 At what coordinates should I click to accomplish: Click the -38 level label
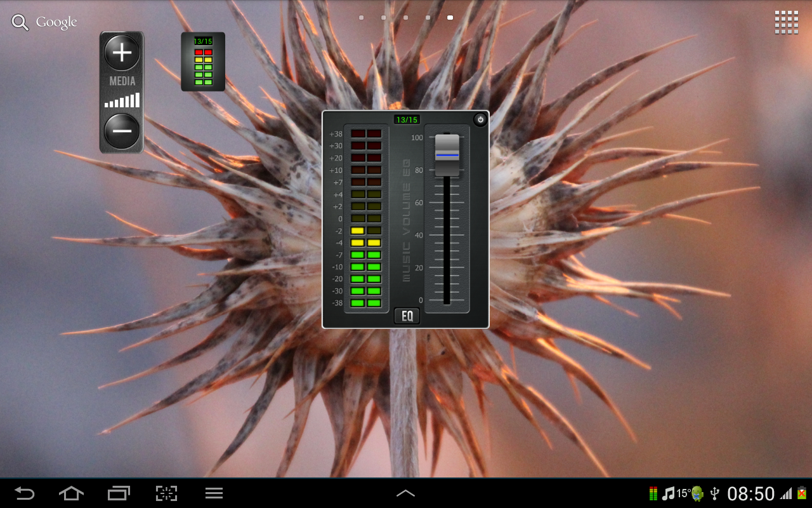click(x=337, y=303)
